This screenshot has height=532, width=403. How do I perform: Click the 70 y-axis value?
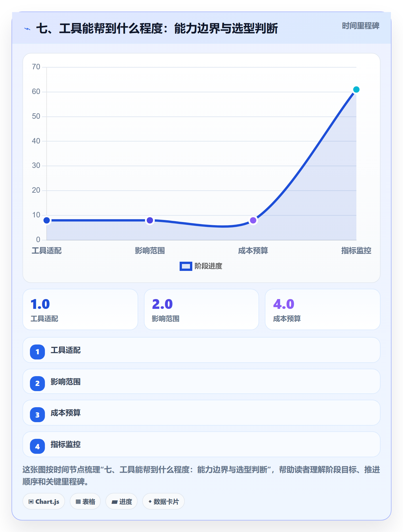(36, 67)
